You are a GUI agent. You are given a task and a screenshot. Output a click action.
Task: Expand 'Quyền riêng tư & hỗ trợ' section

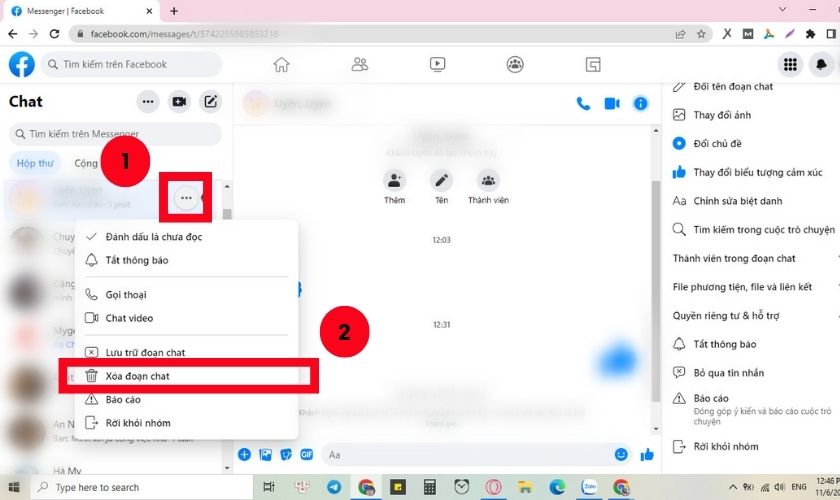[x=725, y=315]
